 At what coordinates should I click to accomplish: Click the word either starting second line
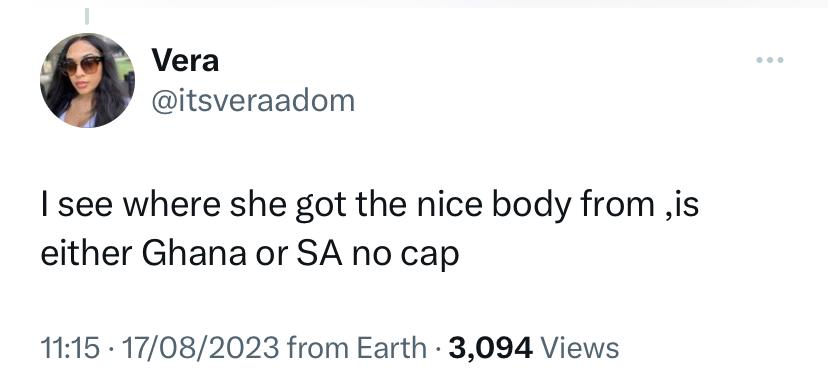pyautogui.click(x=87, y=254)
